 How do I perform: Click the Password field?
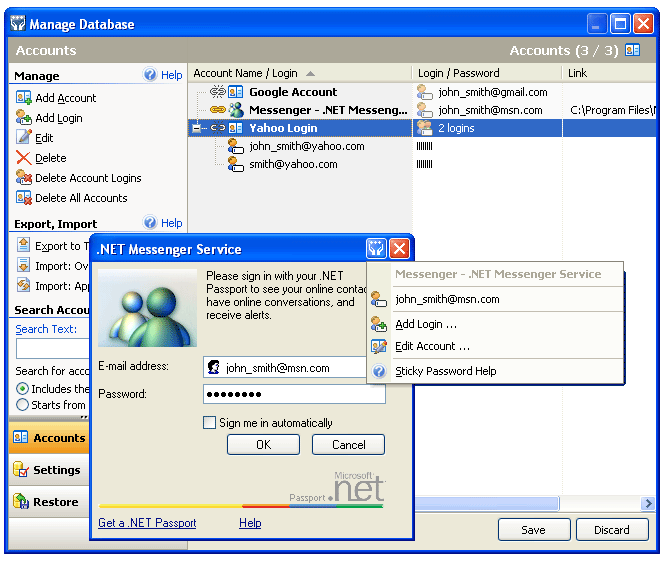(294, 394)
